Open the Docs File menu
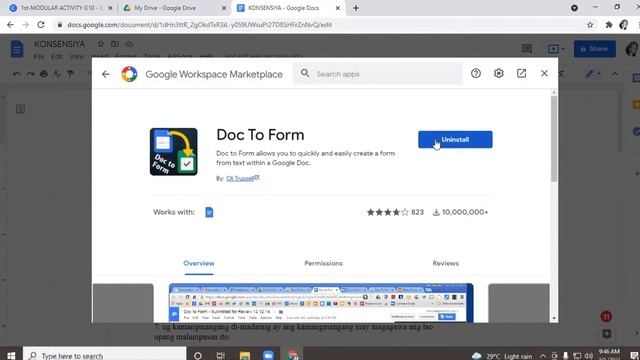 39,56
